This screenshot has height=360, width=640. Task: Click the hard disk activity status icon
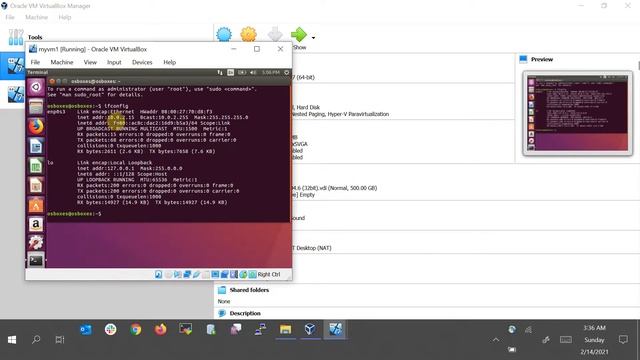(x=159, y=274)
